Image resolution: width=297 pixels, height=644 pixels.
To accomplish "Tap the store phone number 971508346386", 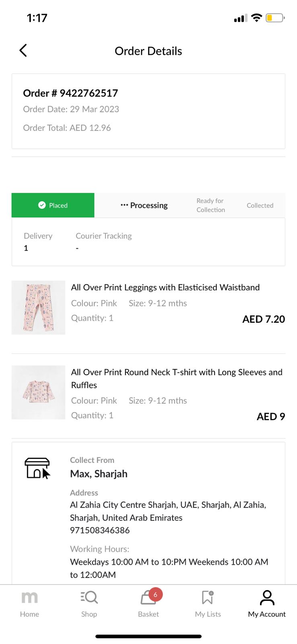I will [x=100, y=530].
